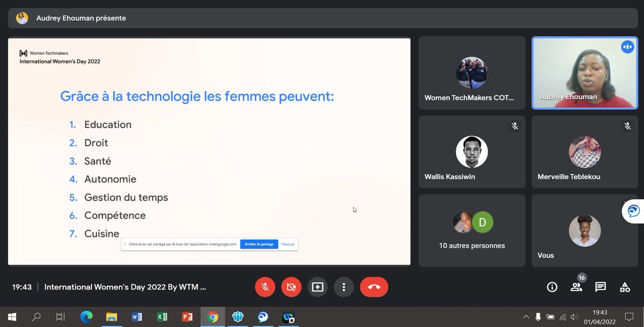644x327 pixels.
Task: Open the activities panel
Action: tap(624, 287)
